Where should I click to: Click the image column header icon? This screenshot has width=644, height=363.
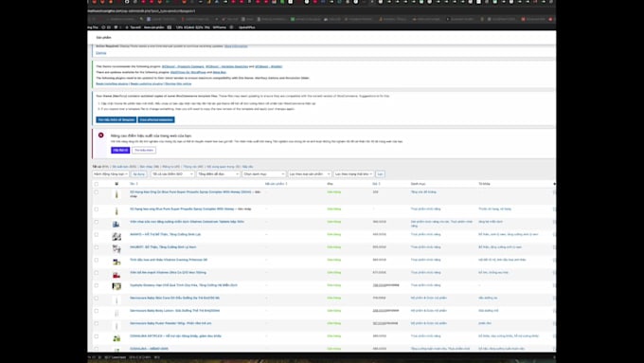coord(116,184)
